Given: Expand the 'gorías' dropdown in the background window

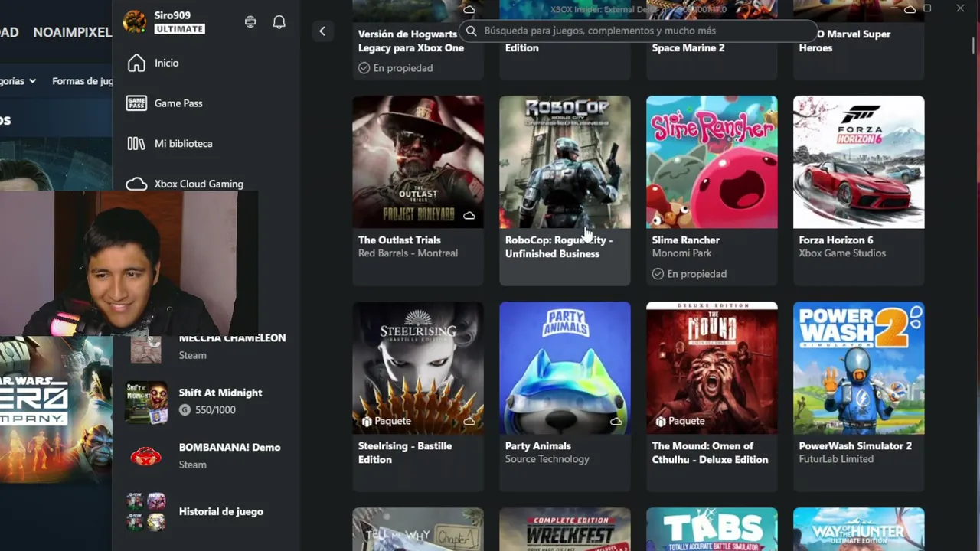Looking at the screenshot, I should pyautogui.click(x=18, y=81).
